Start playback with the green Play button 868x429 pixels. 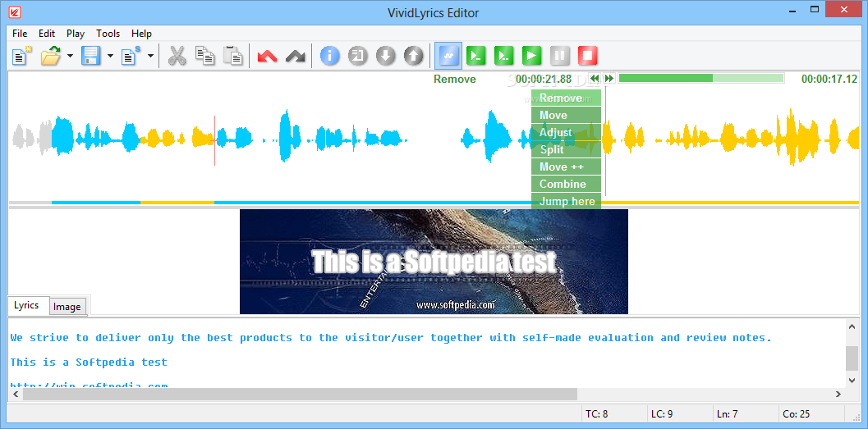click(532, 56)
